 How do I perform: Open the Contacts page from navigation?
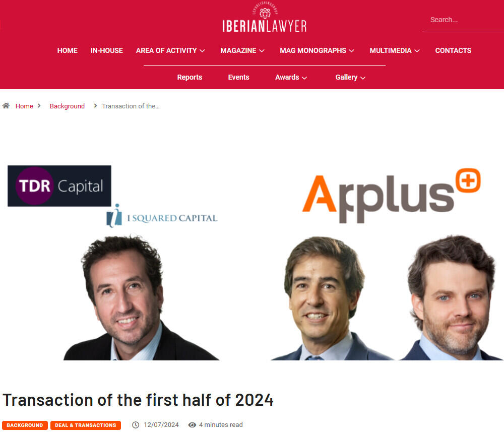click(x=453, y=50)
